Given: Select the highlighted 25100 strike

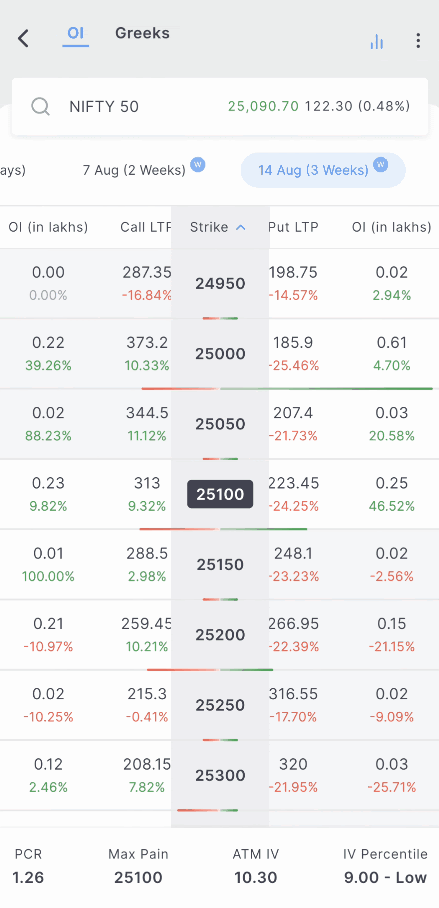Looking at the screenshot, I should 220,495.
